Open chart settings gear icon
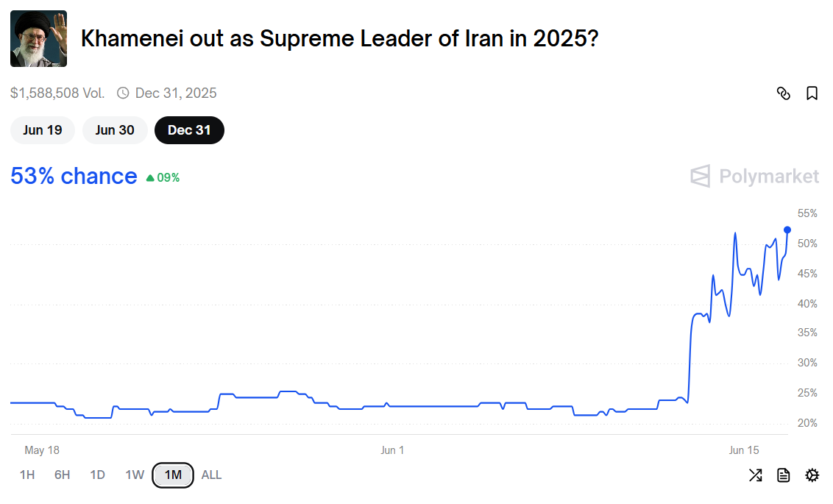The height and width of the screenshot is (504, 833). 812,475
